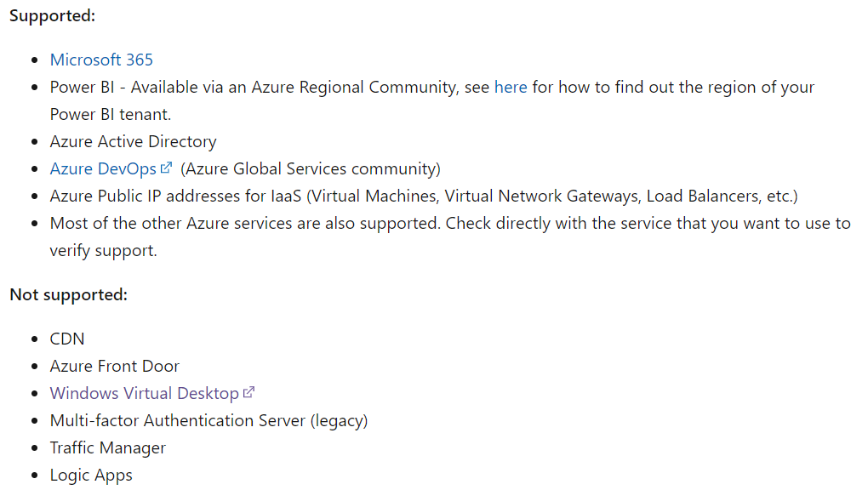Click the 'here' Power BI region link

pos(511,87)
